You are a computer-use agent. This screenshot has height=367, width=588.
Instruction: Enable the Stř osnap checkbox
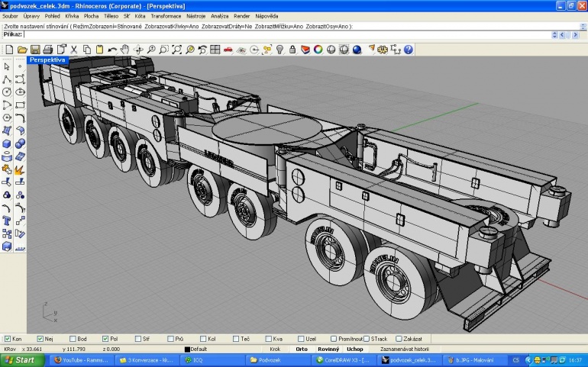[138, 339]
